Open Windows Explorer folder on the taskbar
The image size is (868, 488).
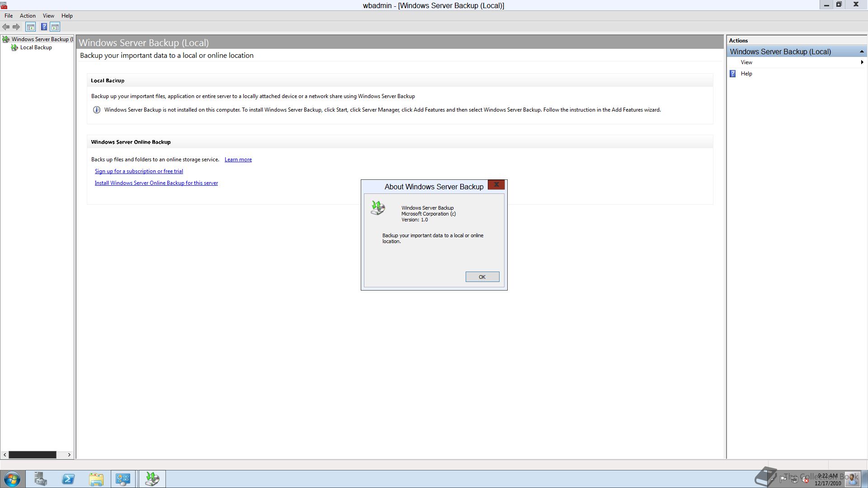pyautogui.click(x=96, y=479)
